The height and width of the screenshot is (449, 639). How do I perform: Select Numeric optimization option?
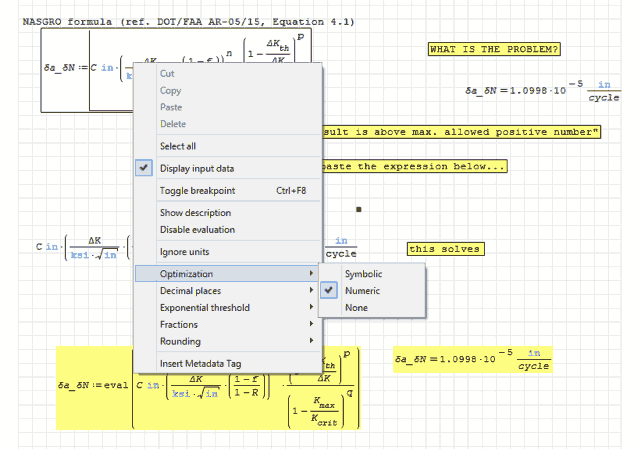coord(362,291)
